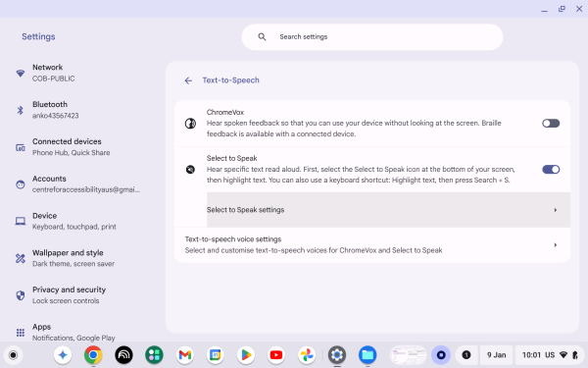The image size is (588, 368).
Task: Click the ChromeVox icon
Action: (x=190, y=124)
